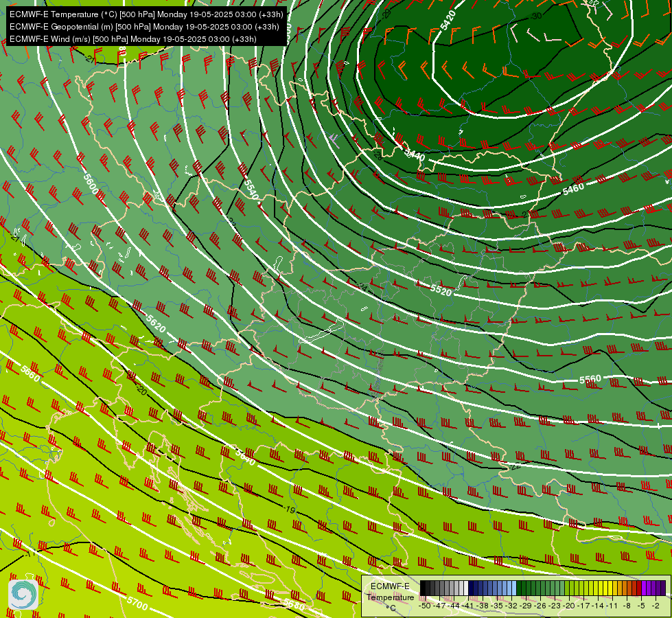Click the -47 legend tick label

[x=439, y=606]
